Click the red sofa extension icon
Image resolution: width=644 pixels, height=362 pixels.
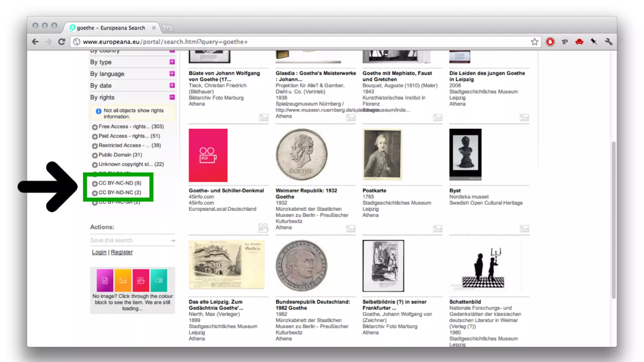pos(579,42)
